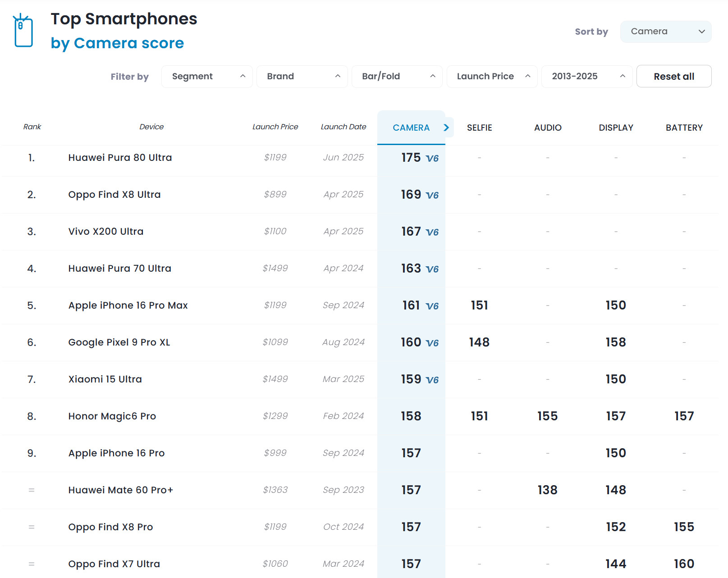Viewport: 728px width, 578px height.
Task: Open Oppo Find X7 Ultra device link
Action: [x=114, y=564]
